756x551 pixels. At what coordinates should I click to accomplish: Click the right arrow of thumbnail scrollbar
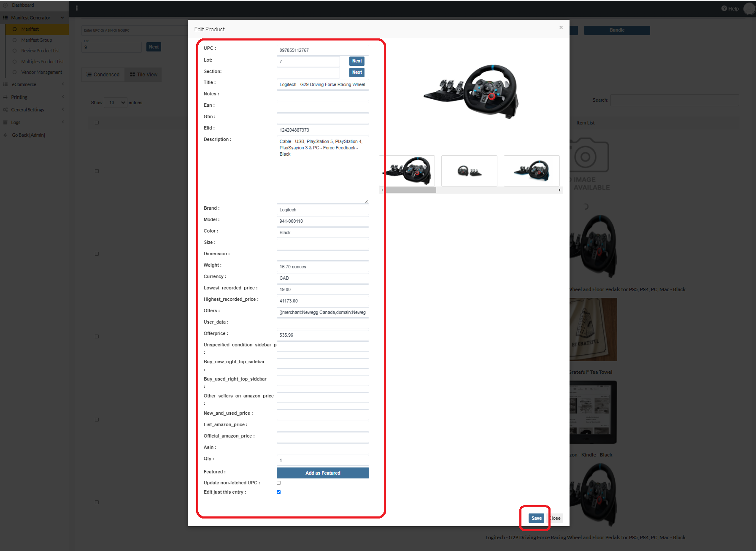tap(560, 190)
